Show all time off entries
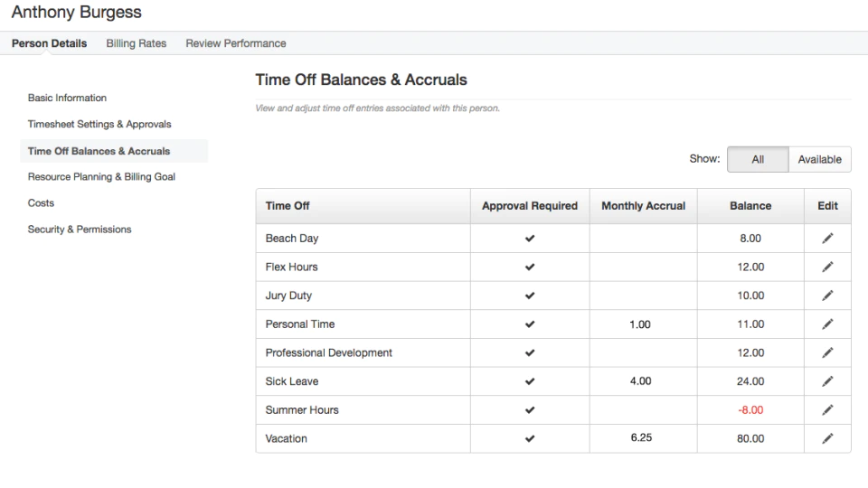Image resolution: width=868 pixels, height=488 pixels. point(758,159)
